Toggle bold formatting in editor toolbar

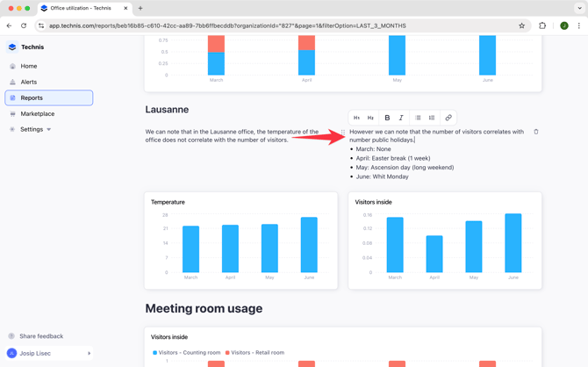[x=387, y=118]
